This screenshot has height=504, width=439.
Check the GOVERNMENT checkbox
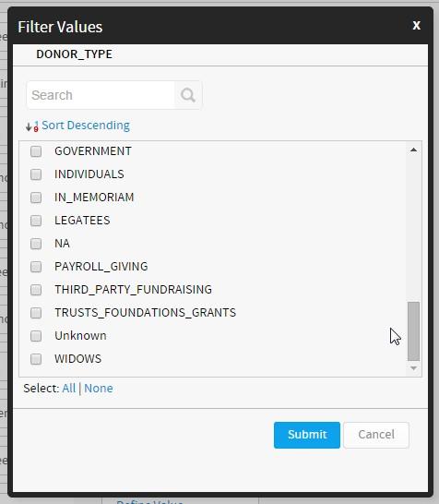tap(36, 151)
